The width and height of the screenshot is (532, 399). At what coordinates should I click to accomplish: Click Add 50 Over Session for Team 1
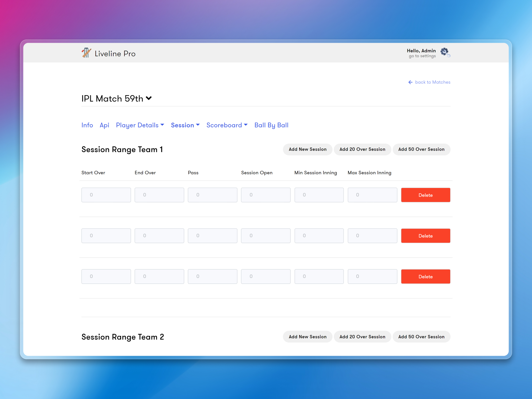[x=421, y=149]
